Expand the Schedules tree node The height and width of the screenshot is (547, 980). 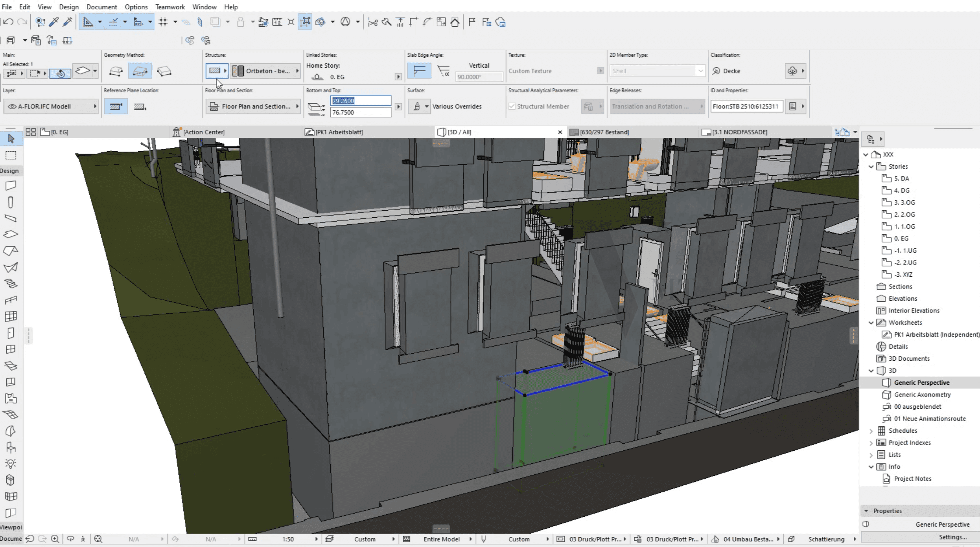tap(871, 431)
